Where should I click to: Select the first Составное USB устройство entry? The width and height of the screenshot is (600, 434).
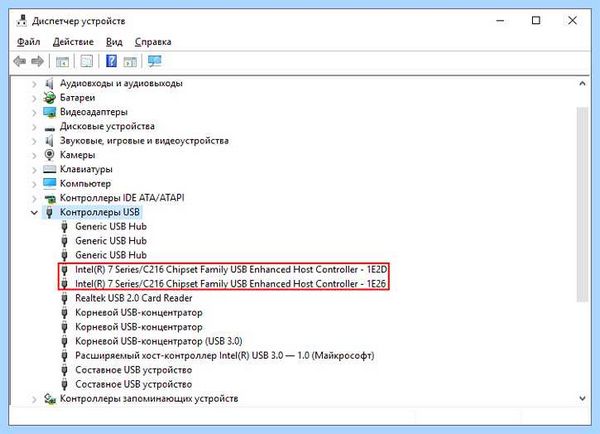click(134, 370)
